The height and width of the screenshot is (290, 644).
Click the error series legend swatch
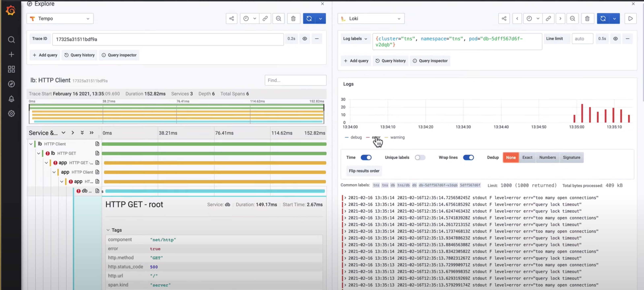coord(368,137)
